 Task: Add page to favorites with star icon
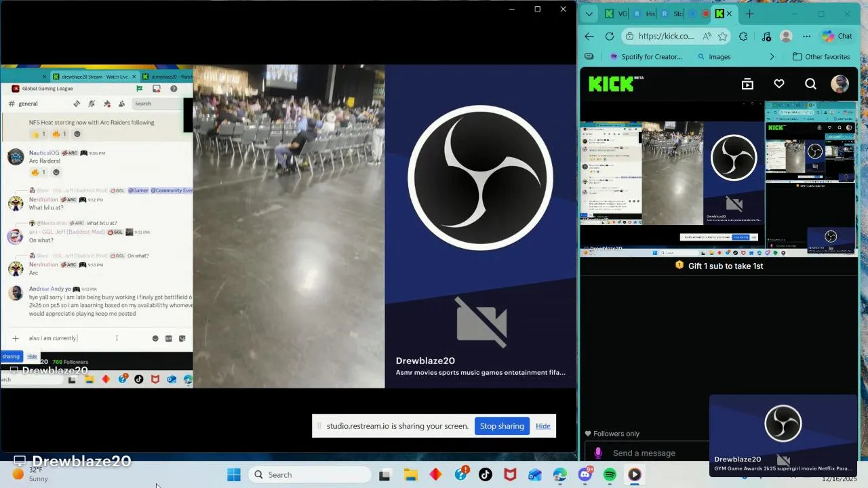tap(723, 37)
